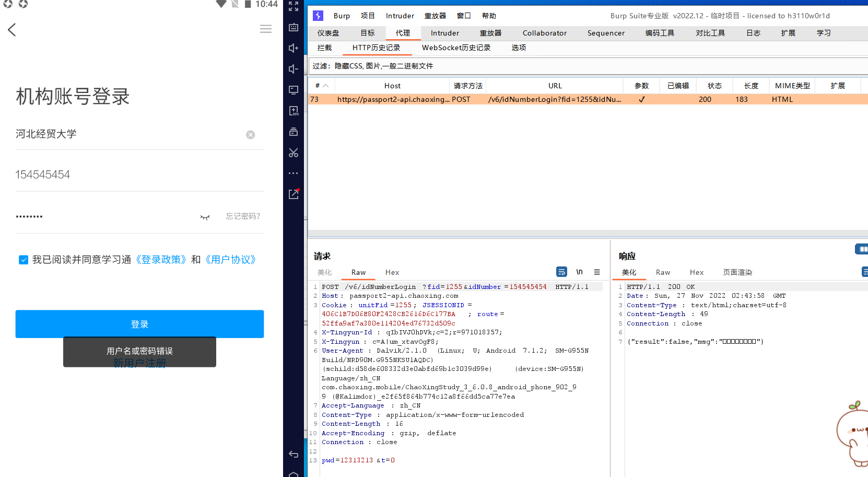Viewport: 868px width, 477px height.
Task: Tap the back arrow on login page
Action: pyautogui.click(x=12, y=30)
